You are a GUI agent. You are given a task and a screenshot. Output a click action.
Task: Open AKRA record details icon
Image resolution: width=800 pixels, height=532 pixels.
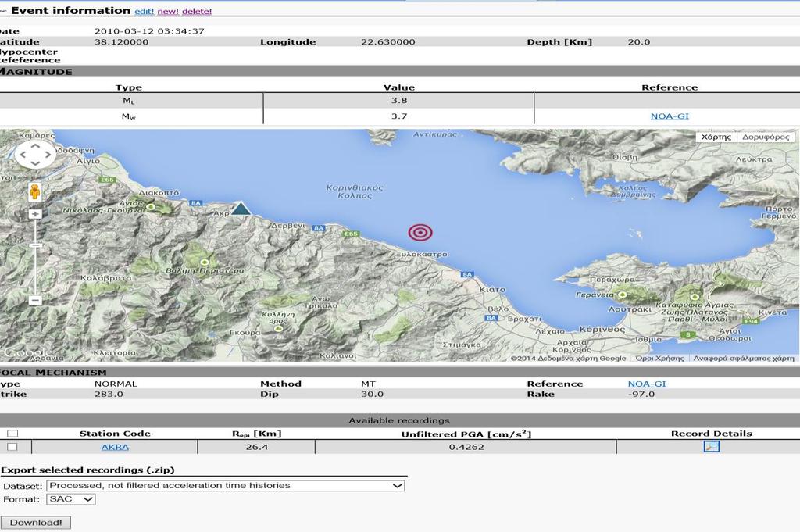click(711, 446)
